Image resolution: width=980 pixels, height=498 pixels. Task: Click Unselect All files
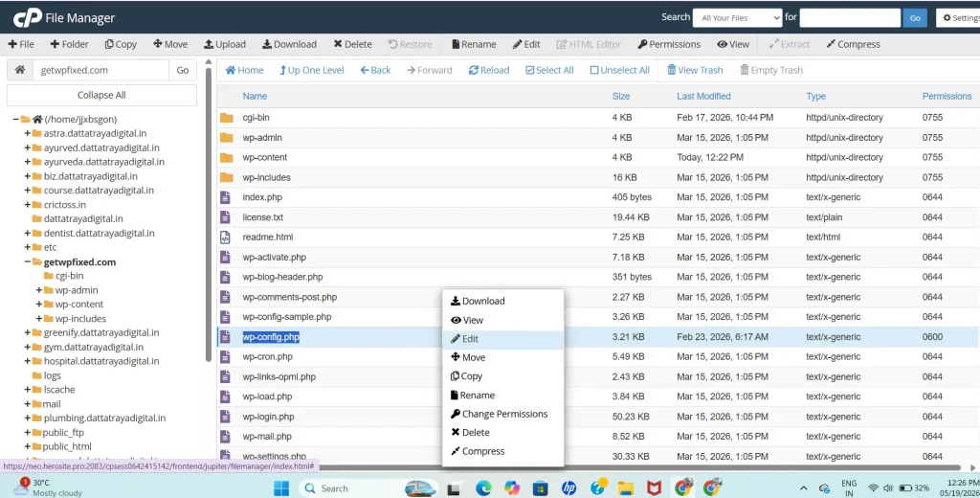coord(619,70)
